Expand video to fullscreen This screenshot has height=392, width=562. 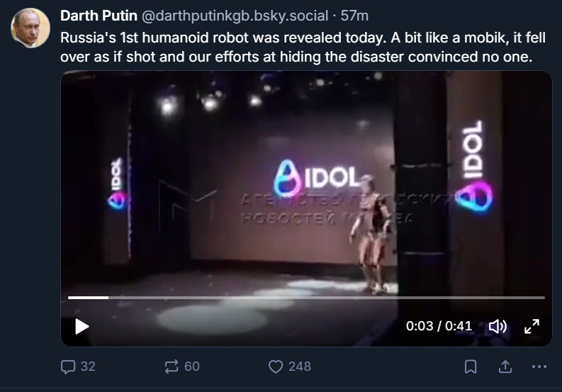pyautogui.click(x=532, y=326)
